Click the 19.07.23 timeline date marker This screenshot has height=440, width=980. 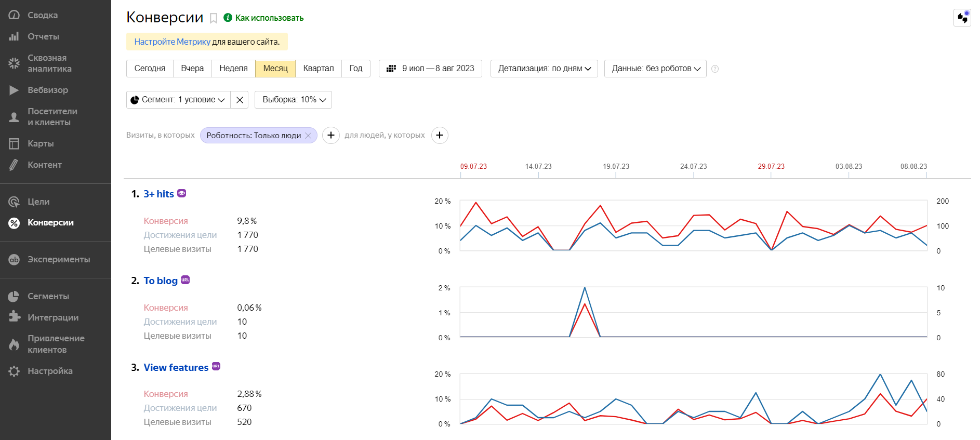[616, 166]
